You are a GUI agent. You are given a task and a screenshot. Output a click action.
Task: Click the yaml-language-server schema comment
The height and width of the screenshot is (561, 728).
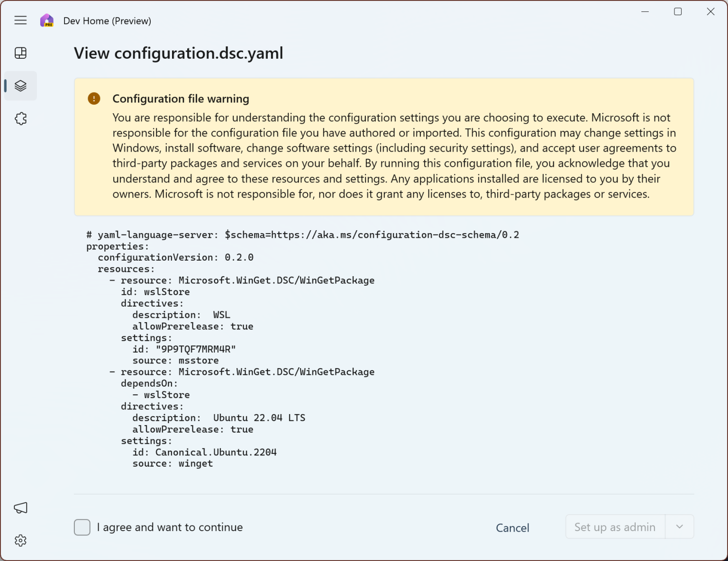coord(302,235)
